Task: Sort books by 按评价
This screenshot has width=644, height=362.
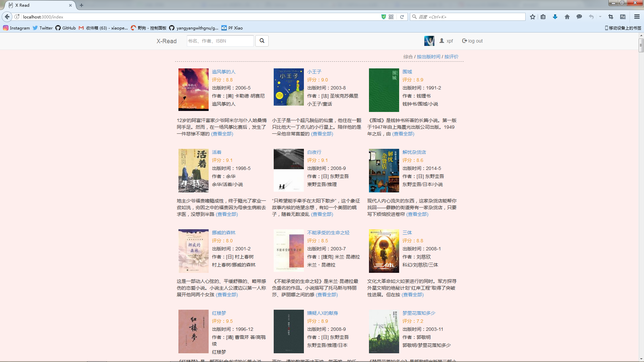Action: (451, 57)
